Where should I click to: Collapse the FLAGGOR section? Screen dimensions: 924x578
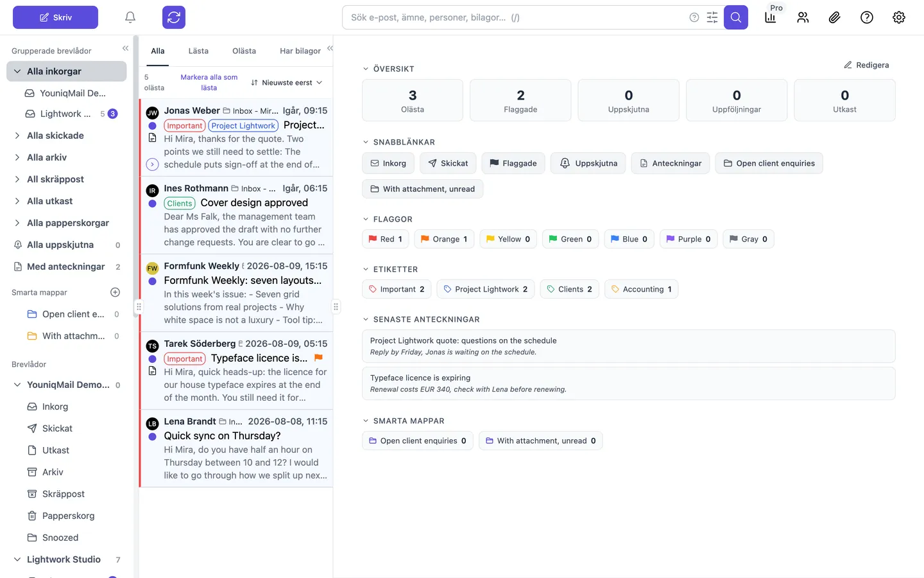(366, 219)
